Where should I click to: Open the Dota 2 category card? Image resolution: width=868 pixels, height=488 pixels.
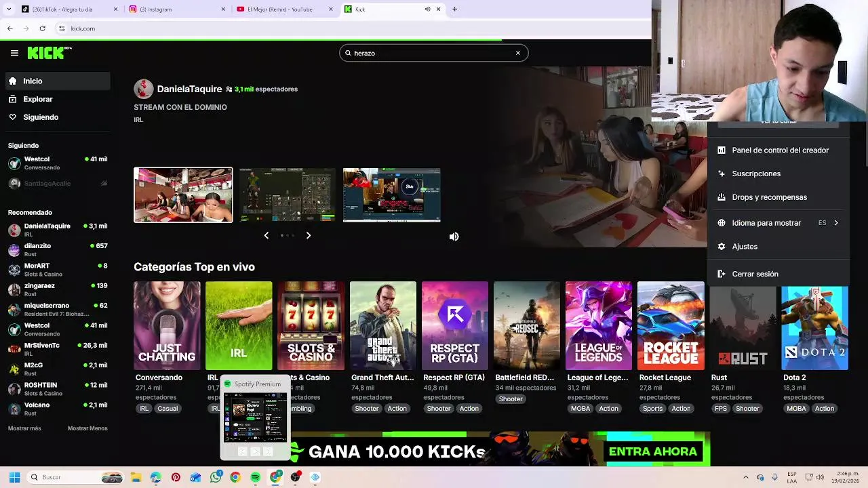(x=815, y=328)
